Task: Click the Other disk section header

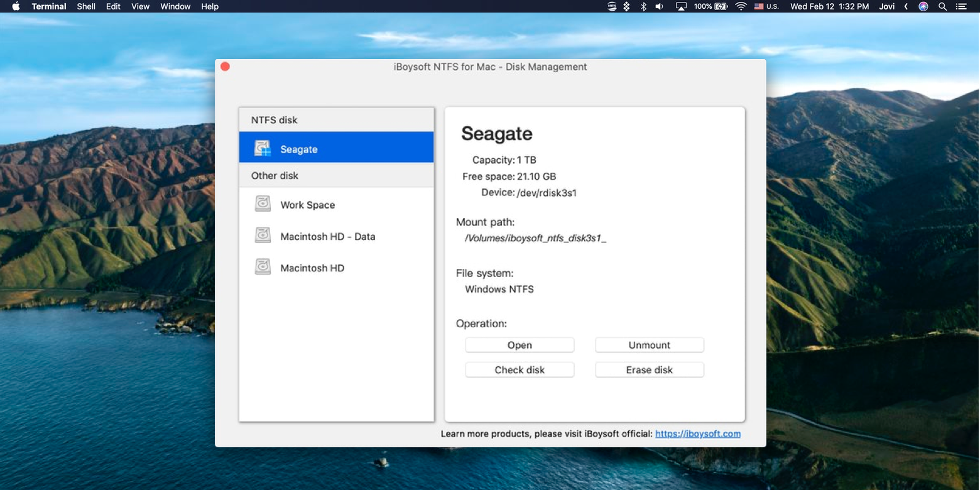Action: [337, 175]
